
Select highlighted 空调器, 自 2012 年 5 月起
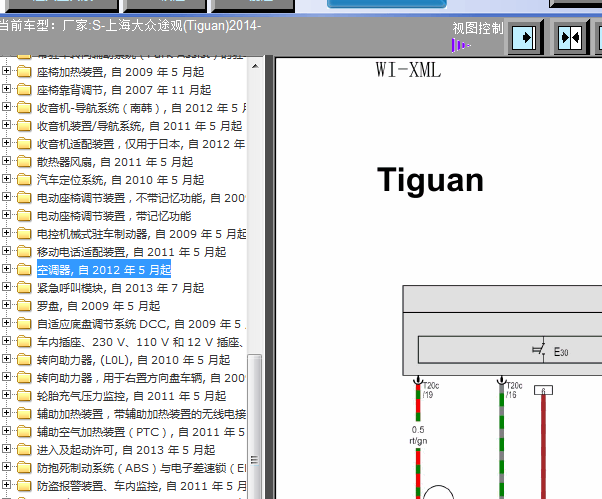tap(104, 270)
